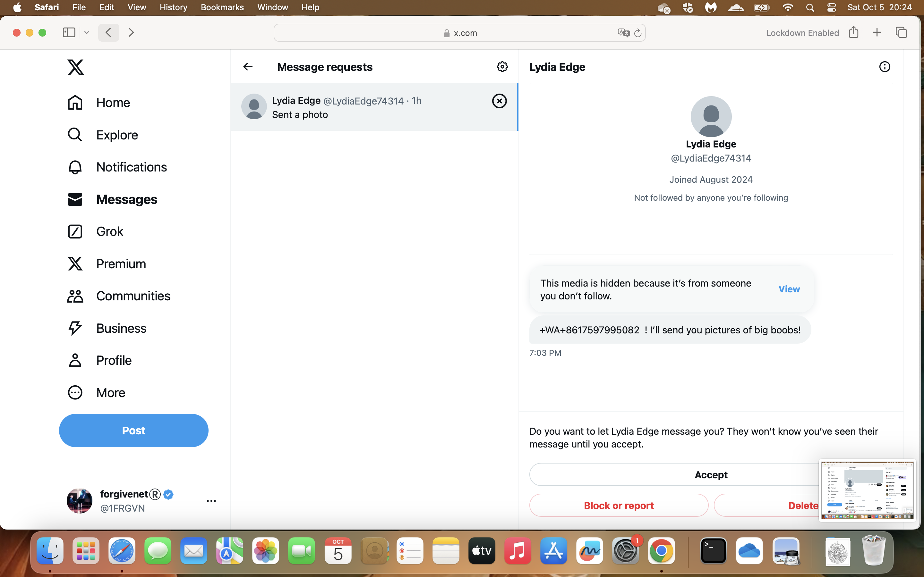Go back from Message requests
Viewport: 924px width, 577px height.
pyautogui.click(x=248, y=67)
